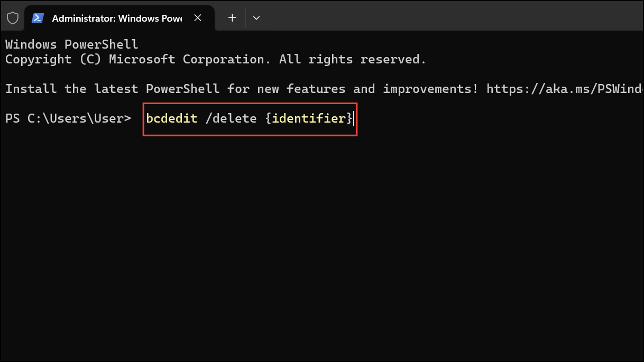Click the PS C:\Users\User> prompt

pos(68,118)
